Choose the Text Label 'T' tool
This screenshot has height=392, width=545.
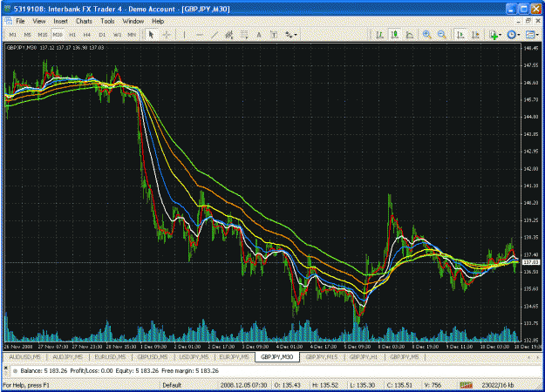(274, 34)
